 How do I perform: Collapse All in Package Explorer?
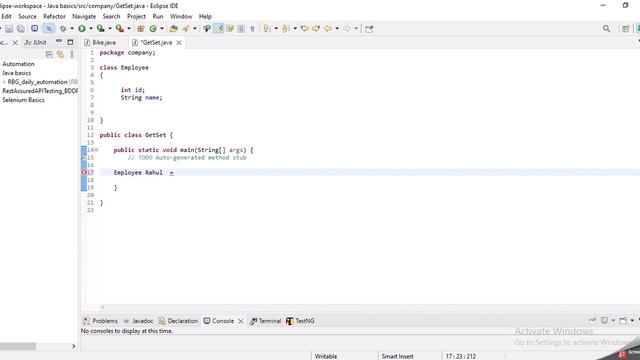point(49,54)
